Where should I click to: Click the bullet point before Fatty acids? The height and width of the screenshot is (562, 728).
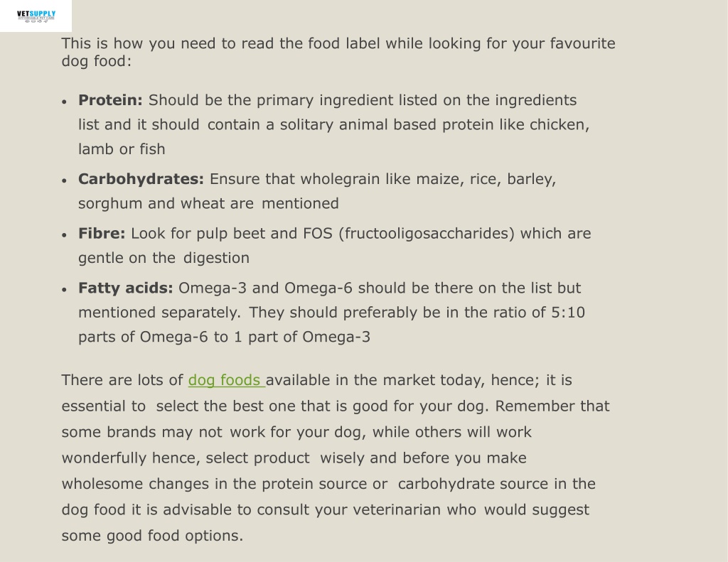pyautogui.click(x=65, y=290)
